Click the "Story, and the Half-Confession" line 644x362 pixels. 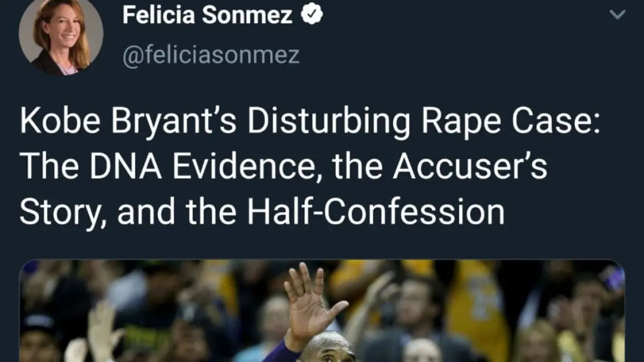click(x=262, y=212)
